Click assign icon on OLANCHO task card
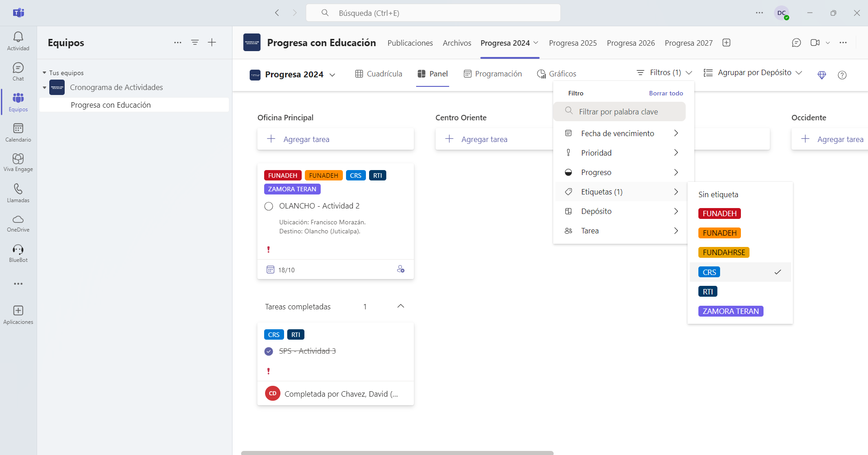 [x=401, y=269]
